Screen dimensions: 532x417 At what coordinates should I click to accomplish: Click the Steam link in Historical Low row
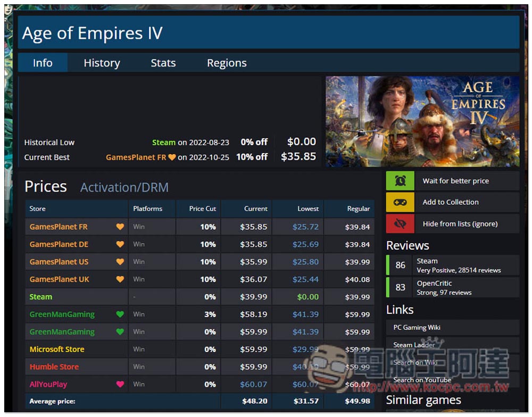163,142
